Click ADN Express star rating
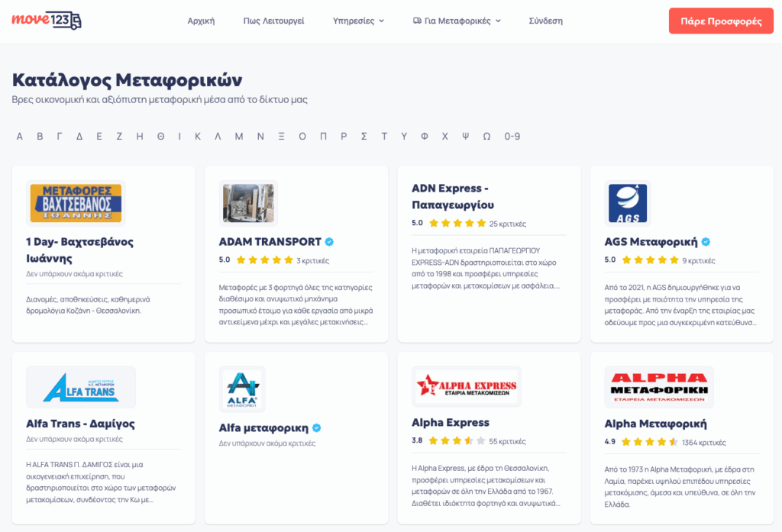The height and width of the screenshot is (532, 782). pyautogui.click(x=457, y=223)
